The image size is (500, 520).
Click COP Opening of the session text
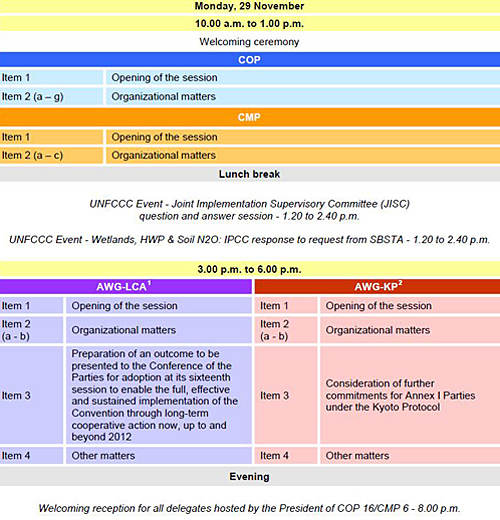tap(164, 77)
